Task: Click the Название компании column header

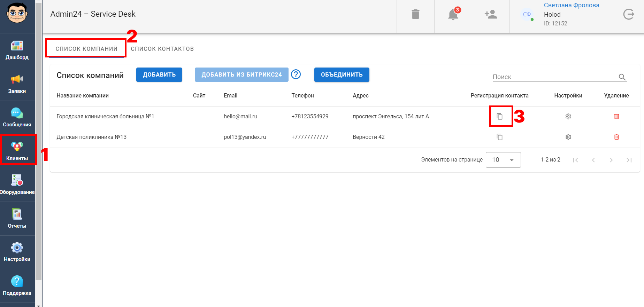Action: [83, 96]
